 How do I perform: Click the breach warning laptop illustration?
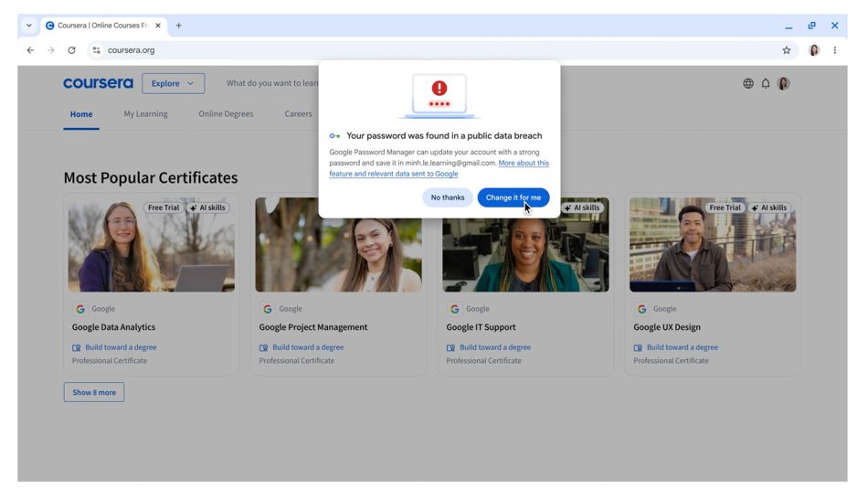(439, 95)
